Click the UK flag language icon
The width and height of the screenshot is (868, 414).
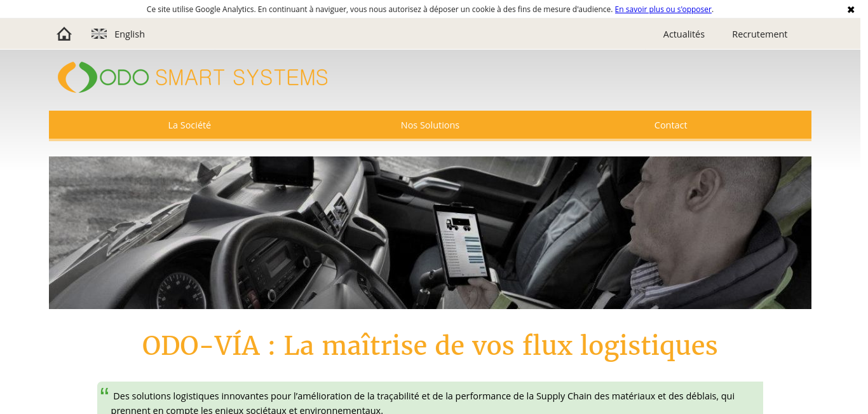tap(99, 34)
